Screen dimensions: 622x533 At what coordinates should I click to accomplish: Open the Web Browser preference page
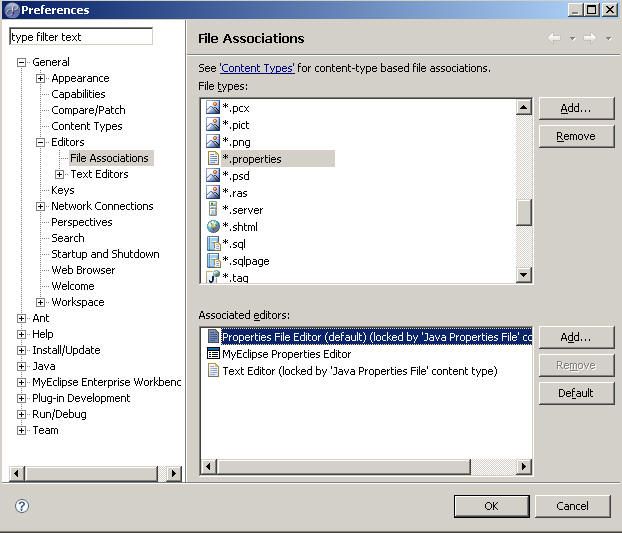83,270
